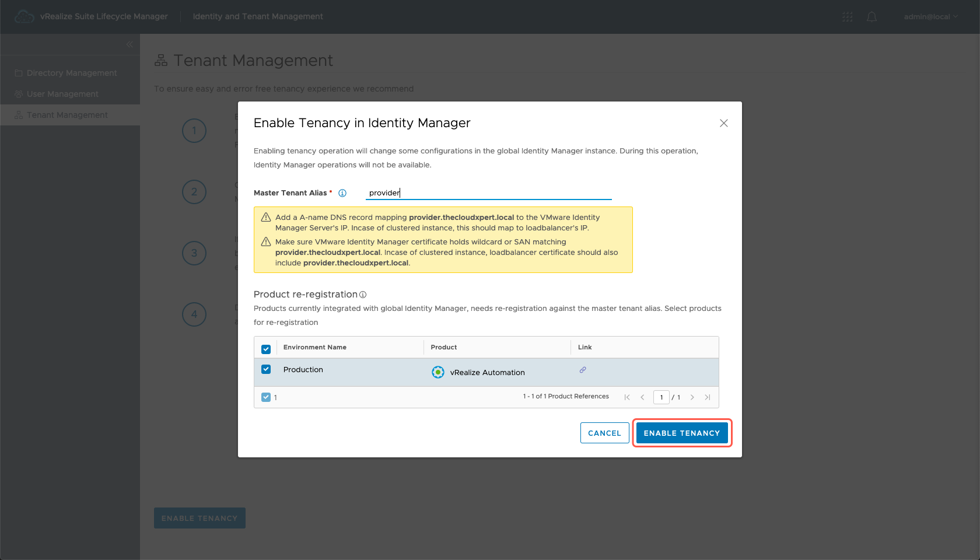
Task: Toggle the select-all checkbox in table header
Action: (x=266, y=349)
